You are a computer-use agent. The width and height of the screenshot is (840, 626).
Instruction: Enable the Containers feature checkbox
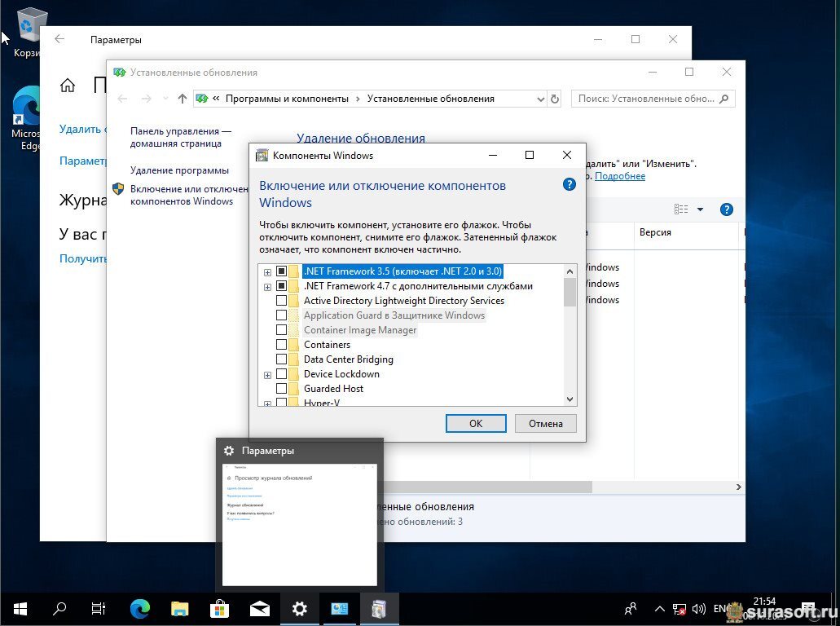point(281,345)
